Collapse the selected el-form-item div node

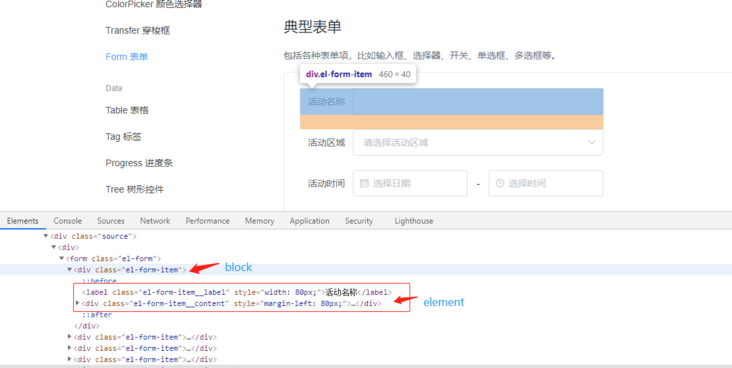[70, 269]
